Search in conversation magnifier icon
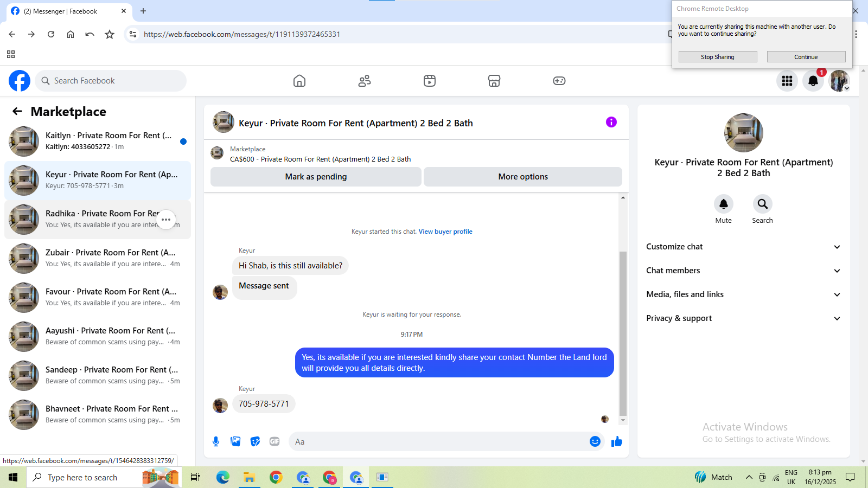 [x=763, y=204]
